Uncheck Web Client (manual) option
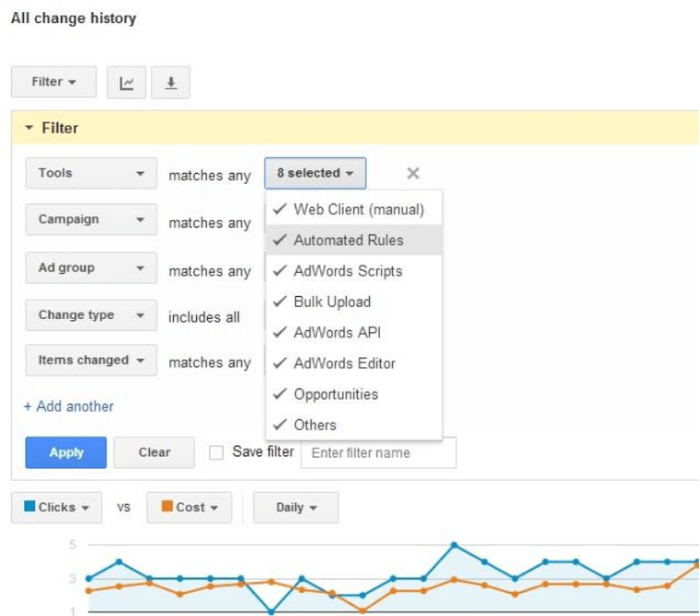This screenshot has height=616, width=700. [x=353, y=209]
